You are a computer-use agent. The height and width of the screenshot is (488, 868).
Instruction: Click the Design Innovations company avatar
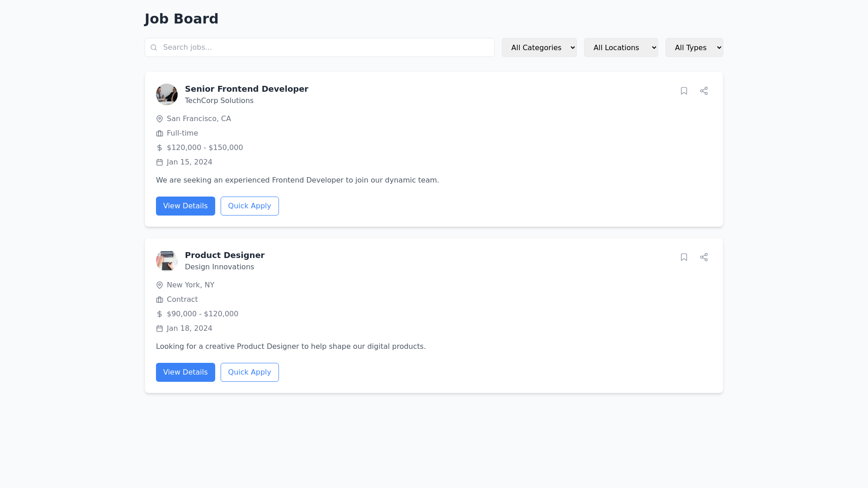point(167,261)
